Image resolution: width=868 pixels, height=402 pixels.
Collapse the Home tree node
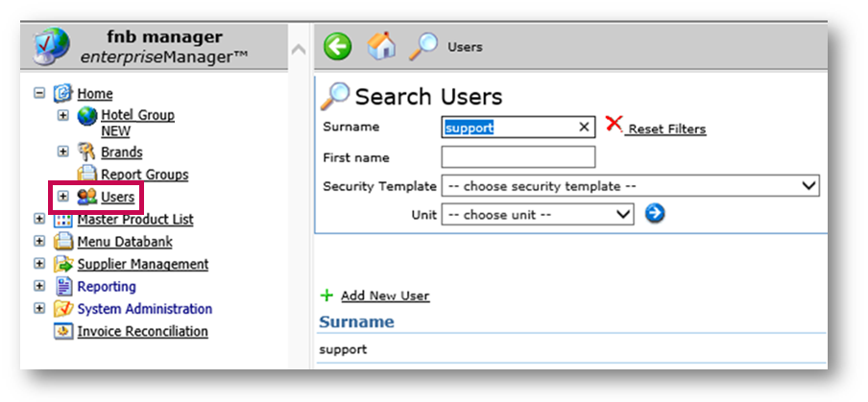40,93
